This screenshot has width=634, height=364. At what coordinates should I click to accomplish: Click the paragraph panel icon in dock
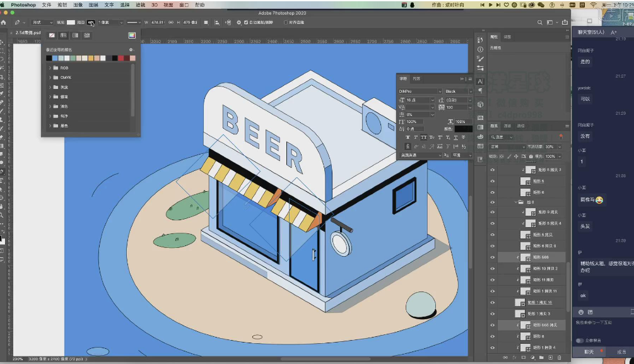click(x=480, y=92)
